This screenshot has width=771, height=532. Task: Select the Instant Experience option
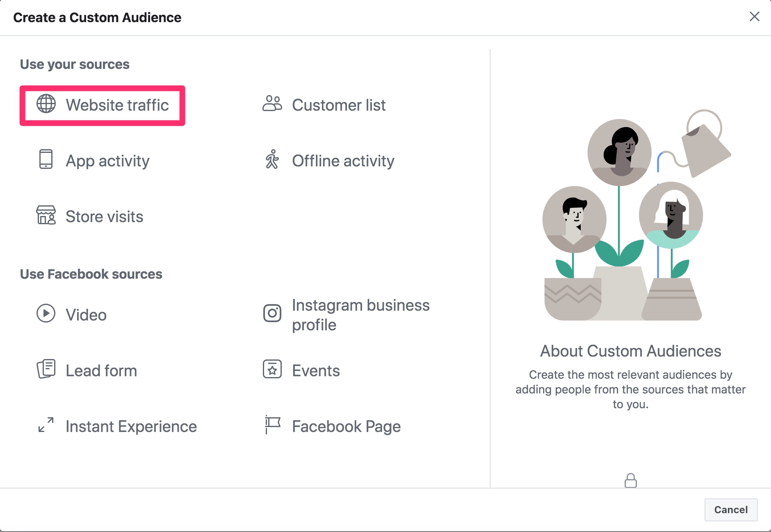(x=131, y=427)
